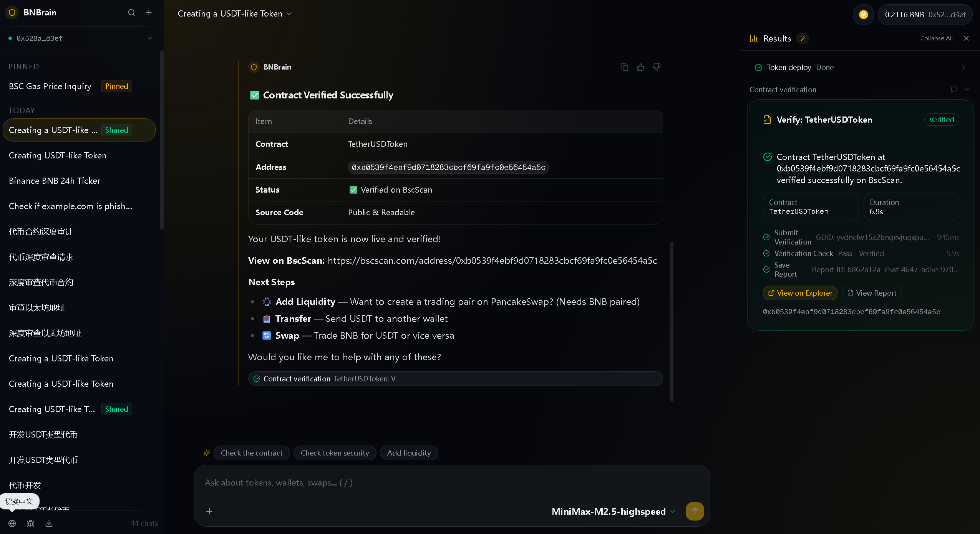Screen dimensions: 980x534
Task: Expand the wallet 0x528a_d3ef selector
Action: pyautogui.click(x=149, y=38)
